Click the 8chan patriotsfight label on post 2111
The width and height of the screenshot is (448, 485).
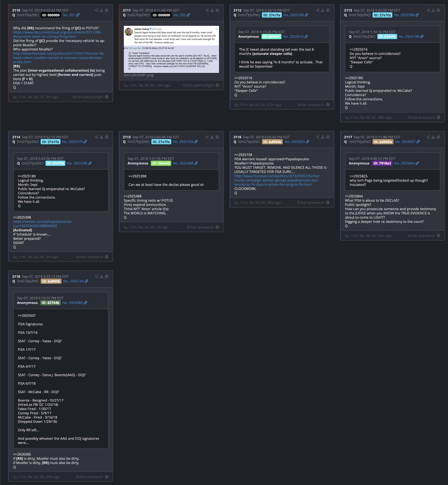tap(198, 85)
